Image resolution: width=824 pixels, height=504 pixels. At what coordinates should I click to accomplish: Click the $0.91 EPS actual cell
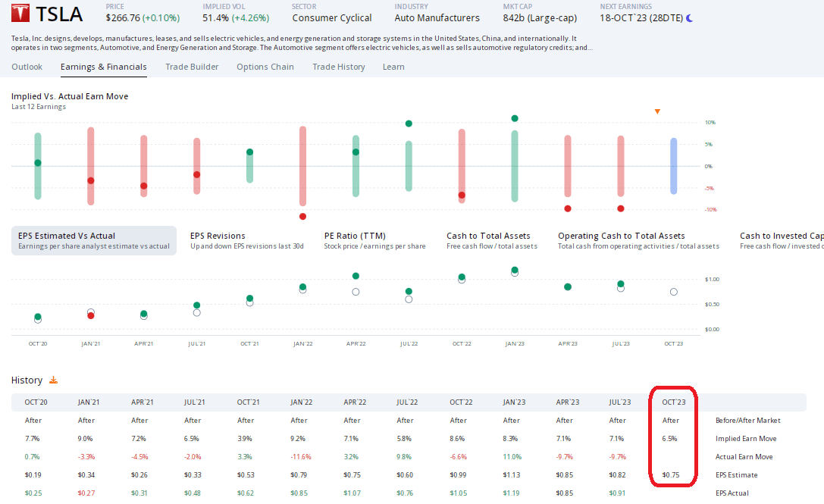pos(618,493)
